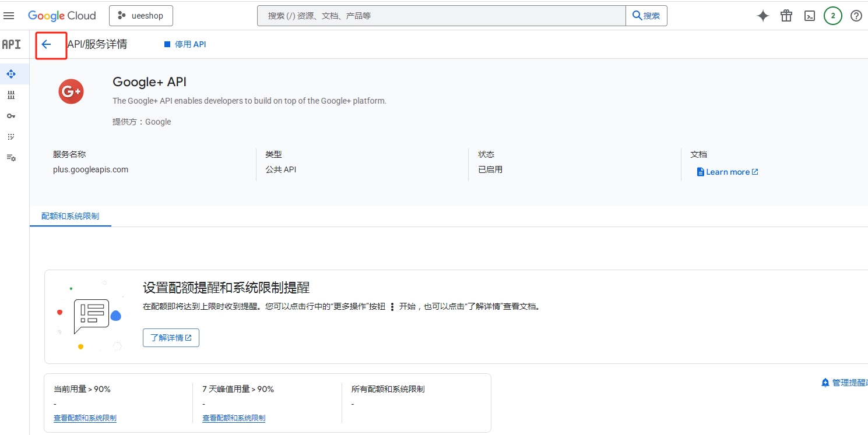This screenshot has height=435, width=868.
Task: Open notifications badge showing 2
Action: [x=833, y=16]
